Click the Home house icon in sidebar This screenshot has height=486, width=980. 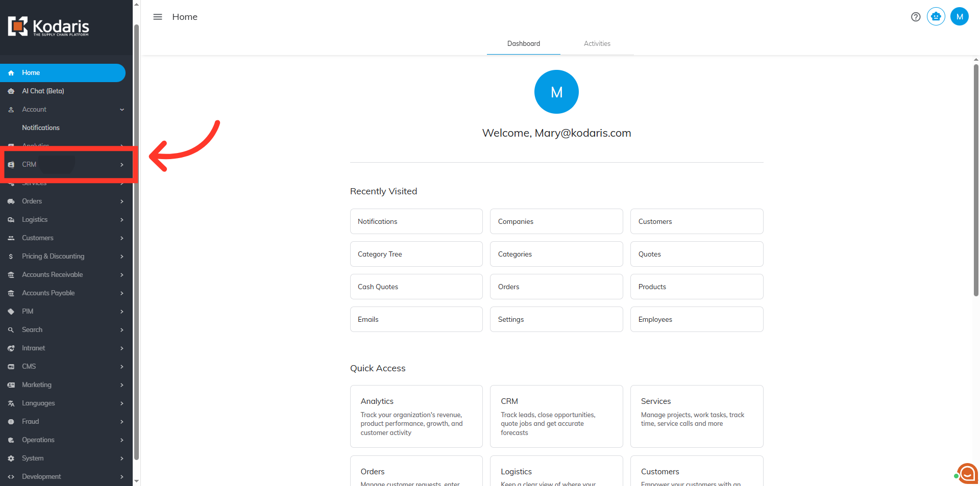[x=11, y=73]
